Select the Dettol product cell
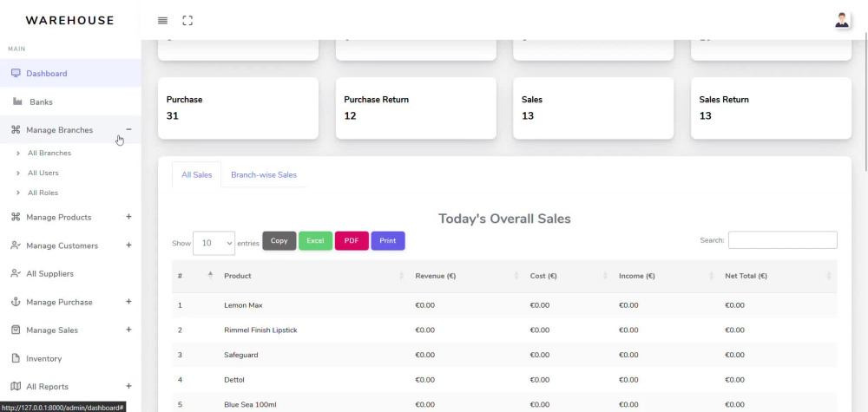This screenshot has width=868, height=412. click(x=313, y=380)
